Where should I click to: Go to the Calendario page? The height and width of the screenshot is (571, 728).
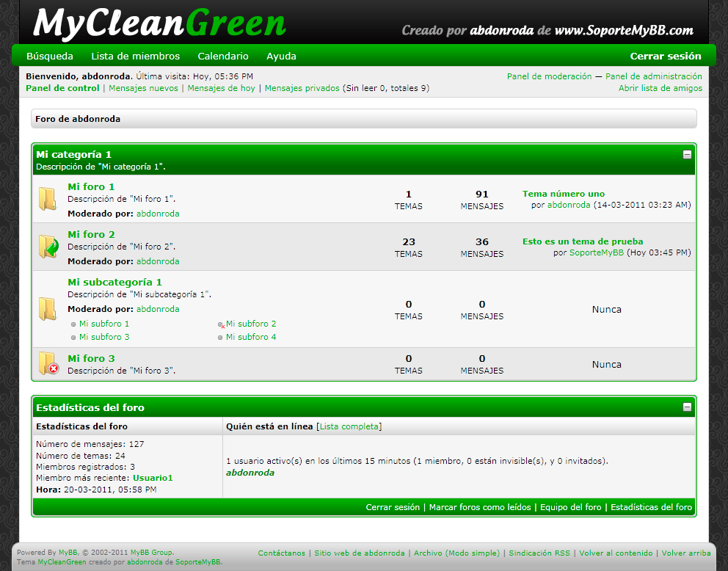[x=223, y=56]
